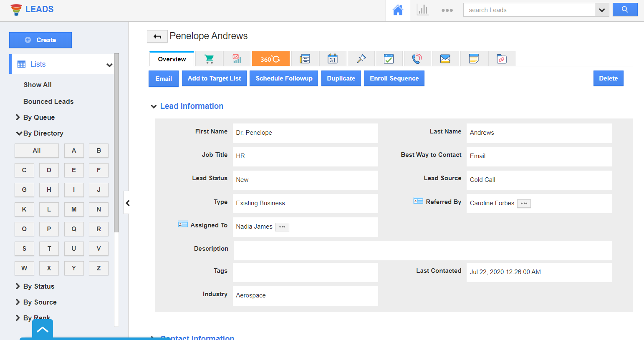Show All leads in sidebar
The height and width of the screenshot is (340, 644).
pyautogui.click(x=38, y=85)
